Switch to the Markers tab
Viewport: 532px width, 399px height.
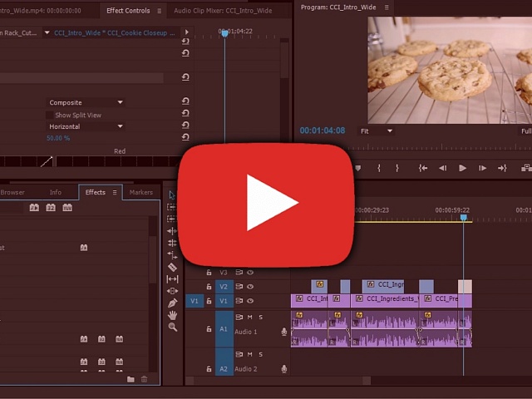pos(141,192)
